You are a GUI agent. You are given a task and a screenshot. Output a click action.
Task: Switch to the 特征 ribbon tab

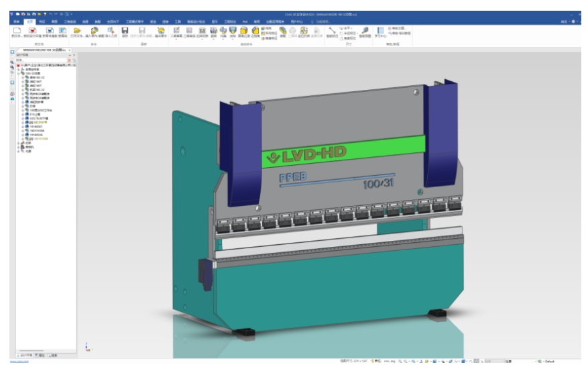point(42,21)
